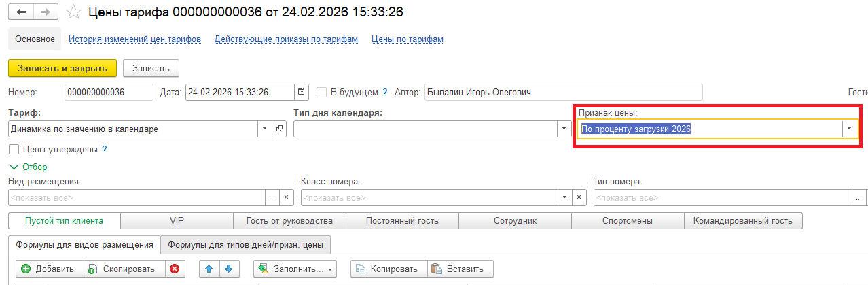Open the Класс номера dropdown arrow
This screenshot has width=868, height=285.
tap(564, 197)
